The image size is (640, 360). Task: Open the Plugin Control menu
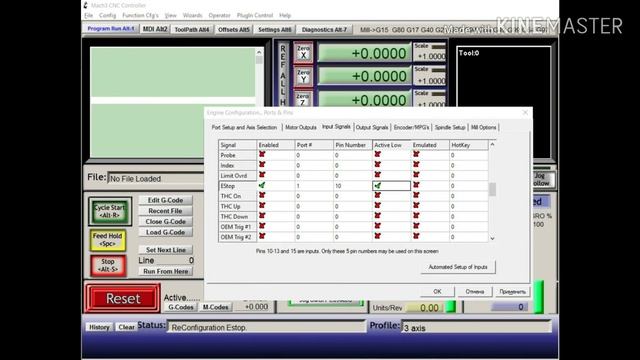click(x=255, y=15)
